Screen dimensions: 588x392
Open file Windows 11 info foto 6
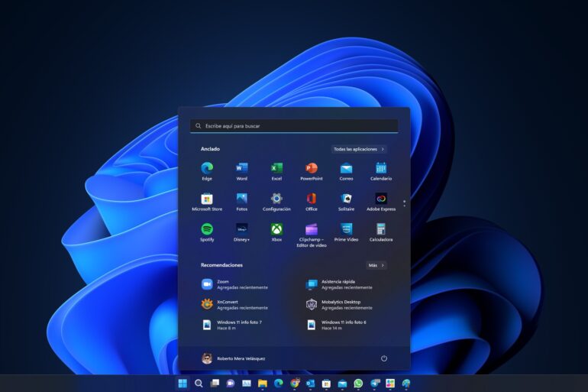coord(336,325)
